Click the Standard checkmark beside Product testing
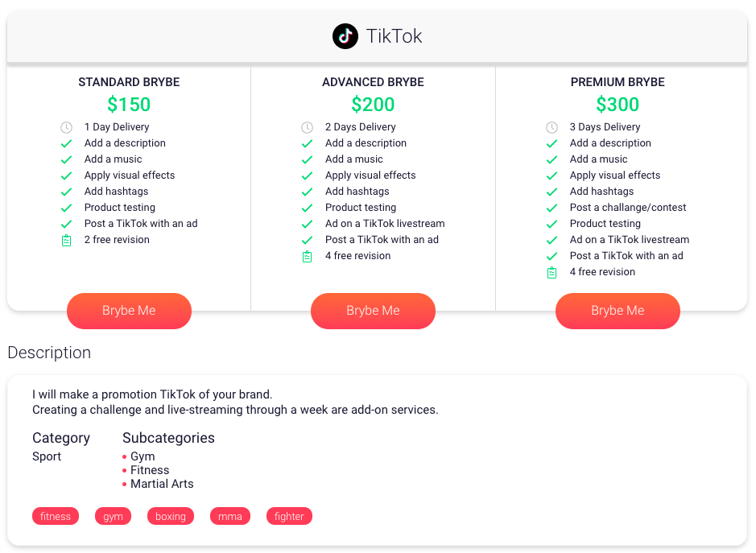 (67, 208)
